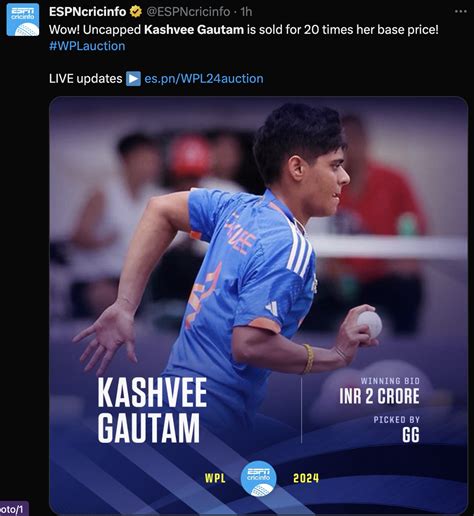Click the WPL label in the image footer
The width and height of the screenshot is (474, 516).
pos(215,479)
